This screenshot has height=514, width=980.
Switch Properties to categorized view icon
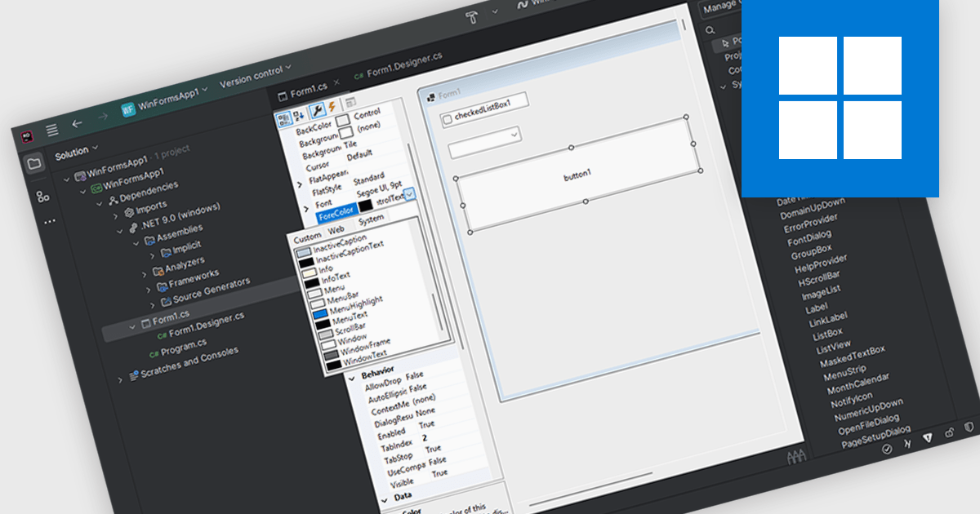tap(283, 118)
